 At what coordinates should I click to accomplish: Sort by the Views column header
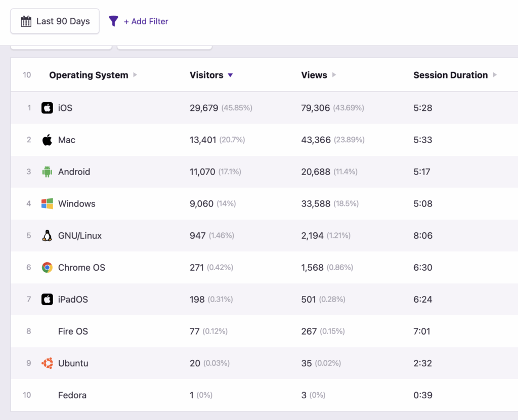coord(314,75)
